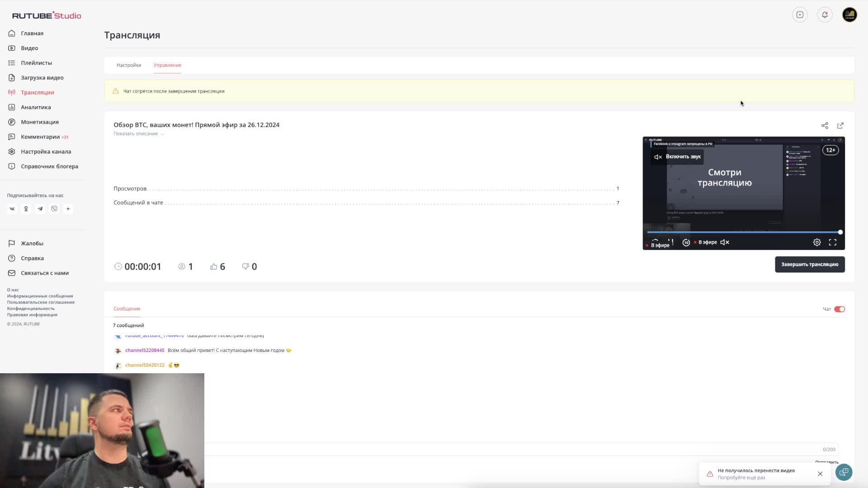Open the Viber social icon
The width and height of the screenshot is (868, 488).
[54, 209]
